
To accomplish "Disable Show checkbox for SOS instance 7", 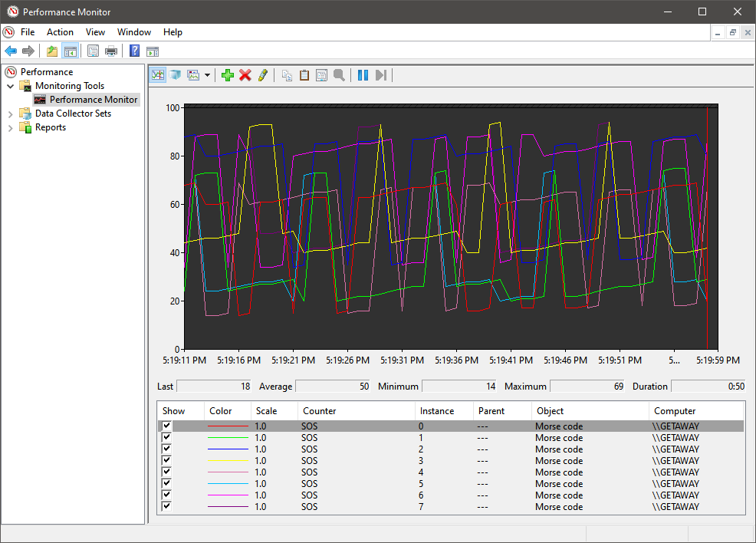I will (x=166, y=506).
